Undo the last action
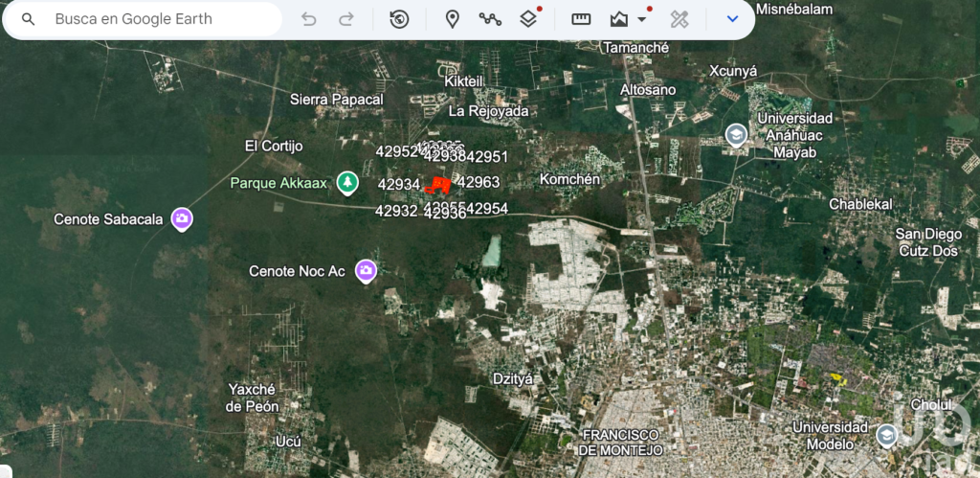Screen dimensions: 980x478 coord(309,19)
